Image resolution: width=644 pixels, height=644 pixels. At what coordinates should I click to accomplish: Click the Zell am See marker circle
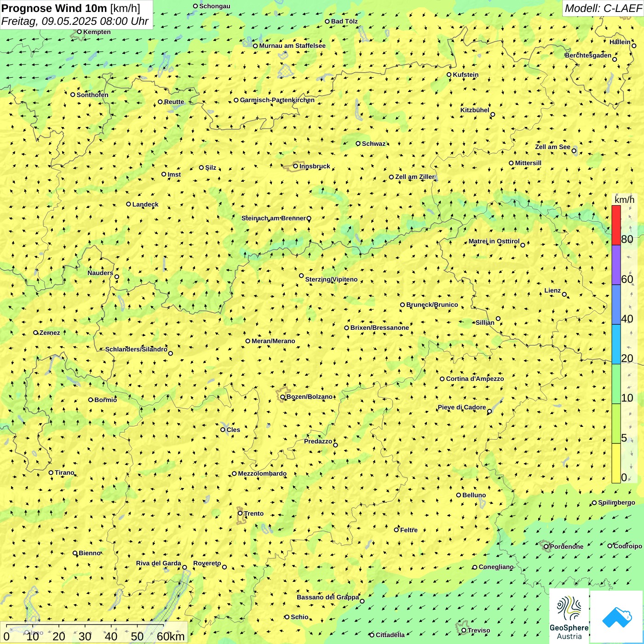[x=574, y=151]
